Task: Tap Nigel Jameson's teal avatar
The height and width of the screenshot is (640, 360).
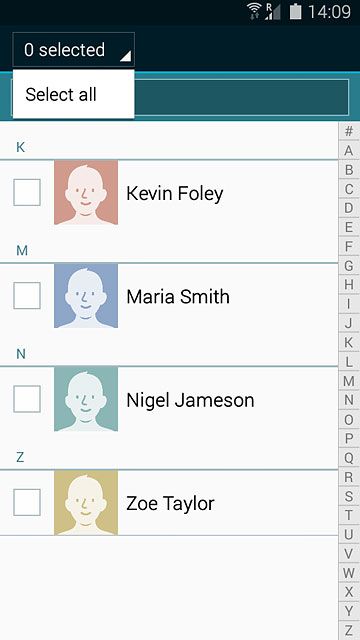Action: click(x=86, y=399)
